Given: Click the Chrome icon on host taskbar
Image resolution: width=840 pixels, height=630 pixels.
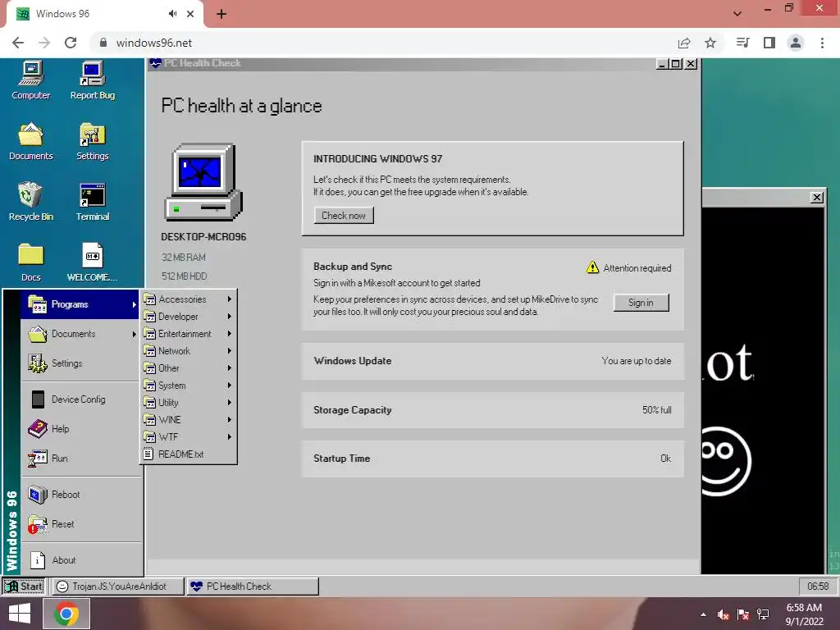Looking at the screenshot, I should [66, 614].
